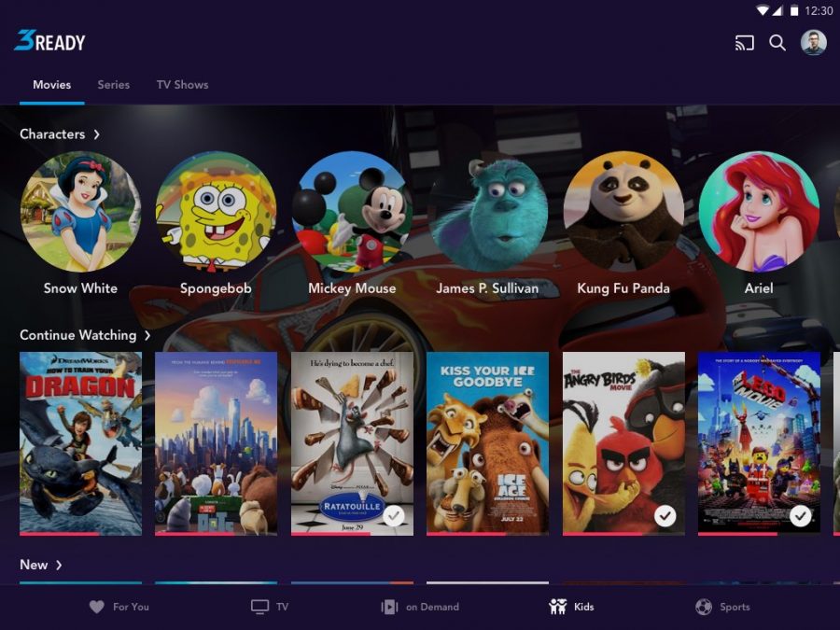Screen dimensions: 840x630
Task: Go to the For You section
Action: click(119, 607)
